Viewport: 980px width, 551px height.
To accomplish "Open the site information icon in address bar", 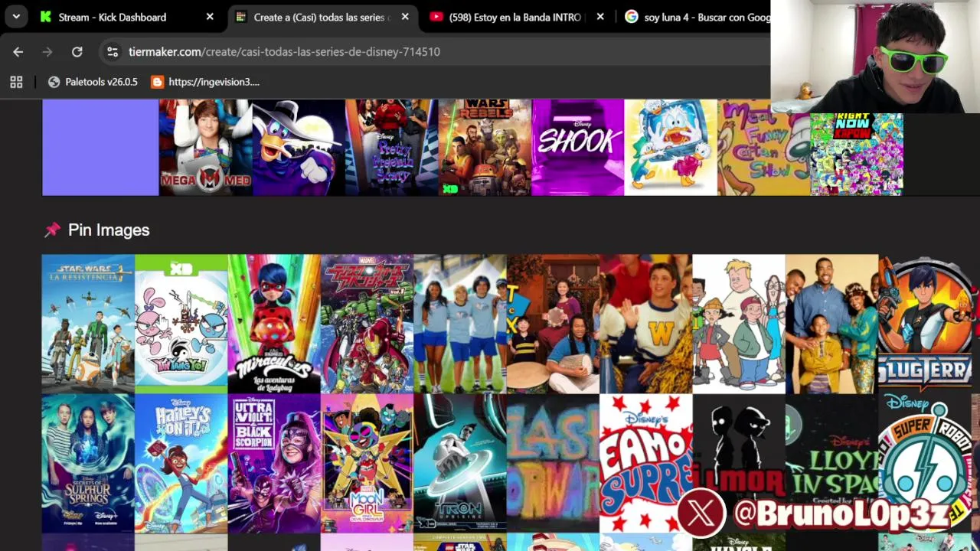I will [113, 52].
